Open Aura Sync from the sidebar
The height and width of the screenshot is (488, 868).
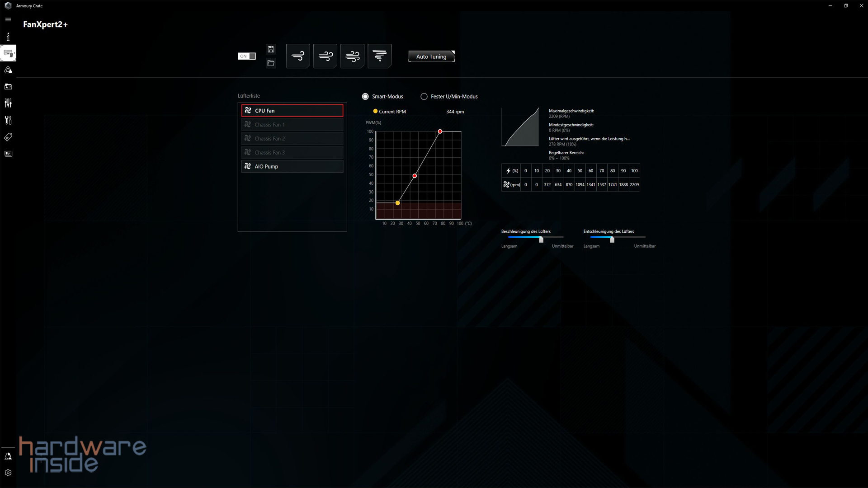pos(8,70)
